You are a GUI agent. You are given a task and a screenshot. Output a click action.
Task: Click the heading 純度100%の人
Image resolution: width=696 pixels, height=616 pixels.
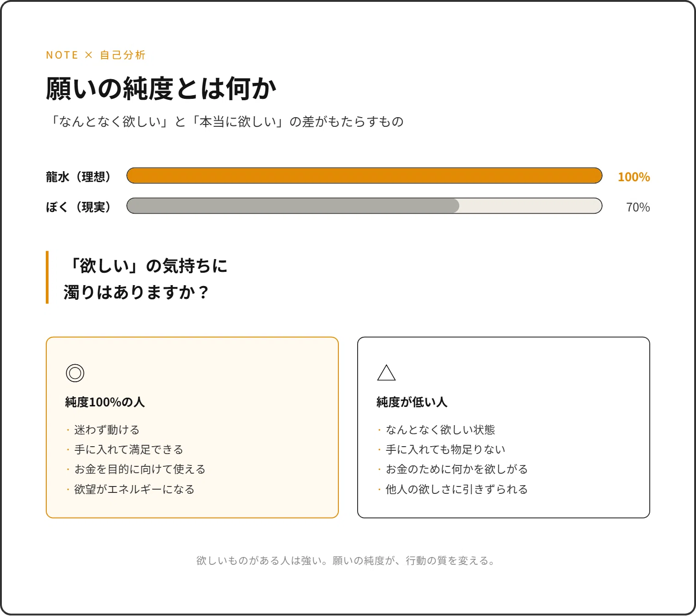point(105,402)
